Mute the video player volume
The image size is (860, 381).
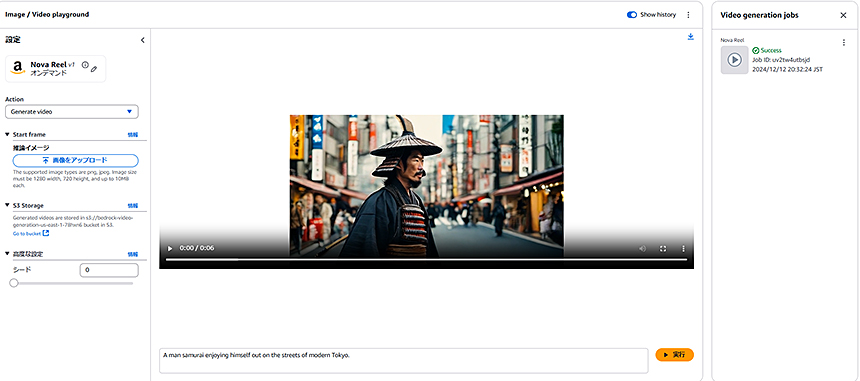pyautogui.click(x=642, y=248)
